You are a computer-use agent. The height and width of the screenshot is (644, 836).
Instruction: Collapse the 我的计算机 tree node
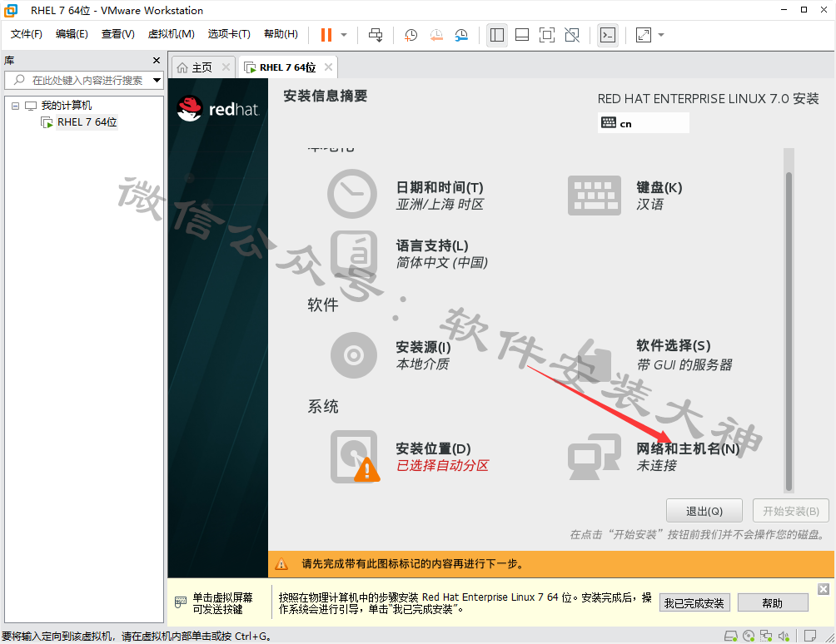(16, 106)
